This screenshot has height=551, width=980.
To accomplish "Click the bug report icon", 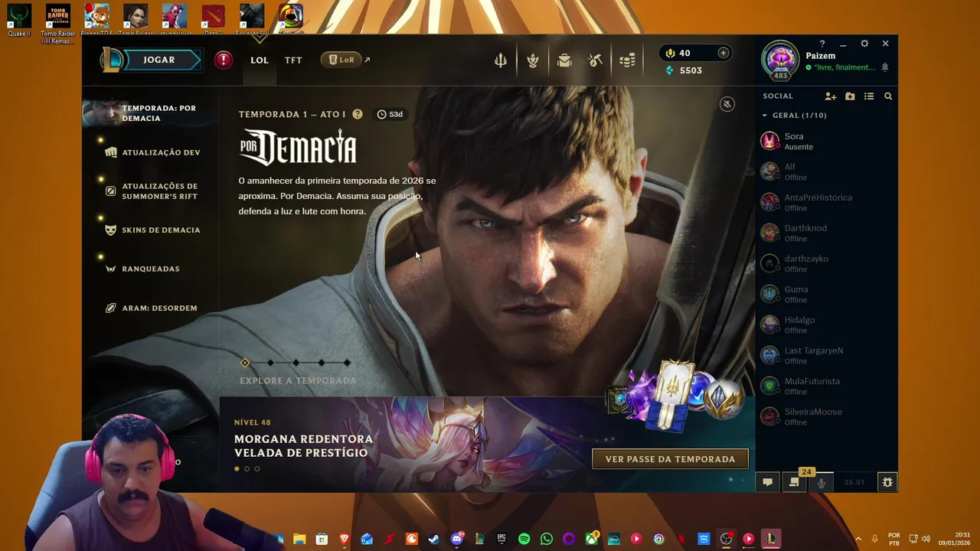I will 887,482.
